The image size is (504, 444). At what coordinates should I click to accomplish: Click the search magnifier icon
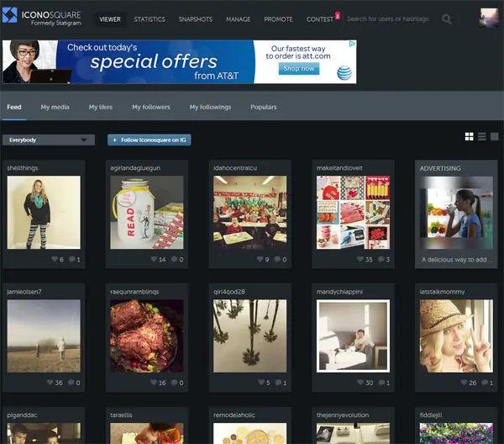pos(447,19)
